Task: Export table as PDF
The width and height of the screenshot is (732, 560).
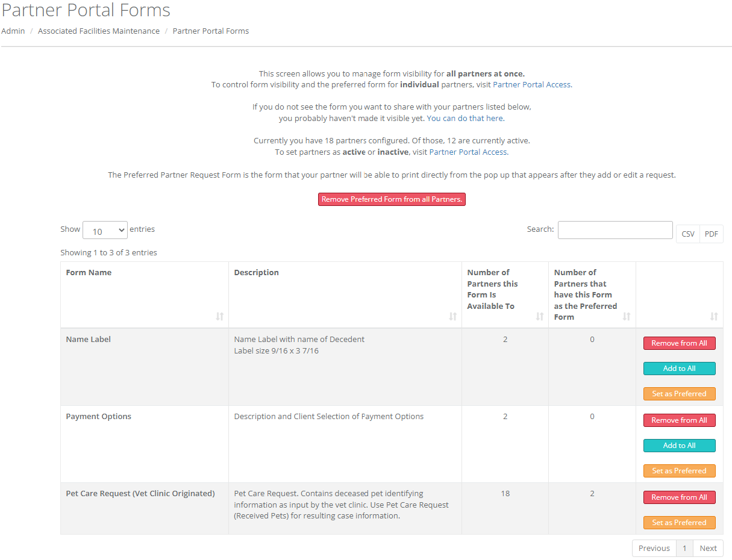Action: pyautogui.click(x=711, y=234)
